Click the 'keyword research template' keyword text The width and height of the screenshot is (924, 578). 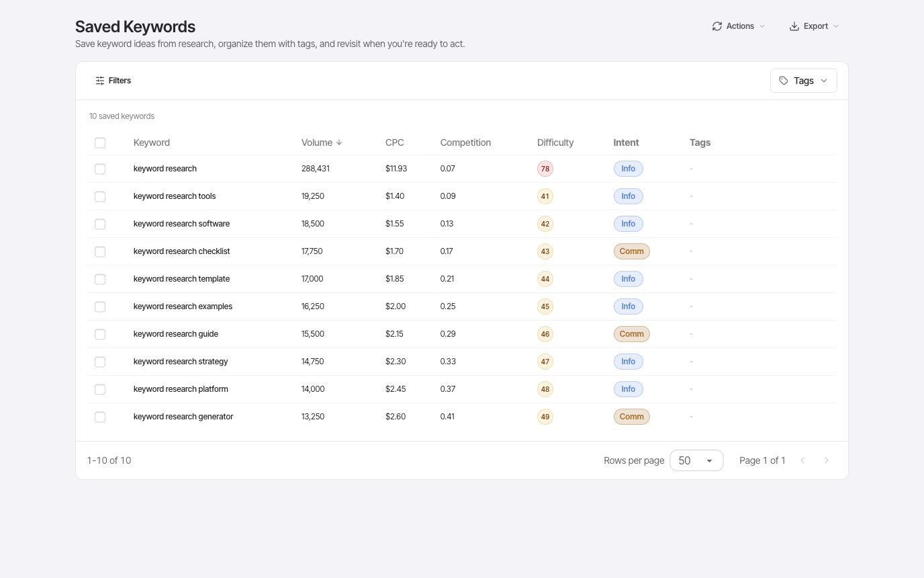(181, 279)
